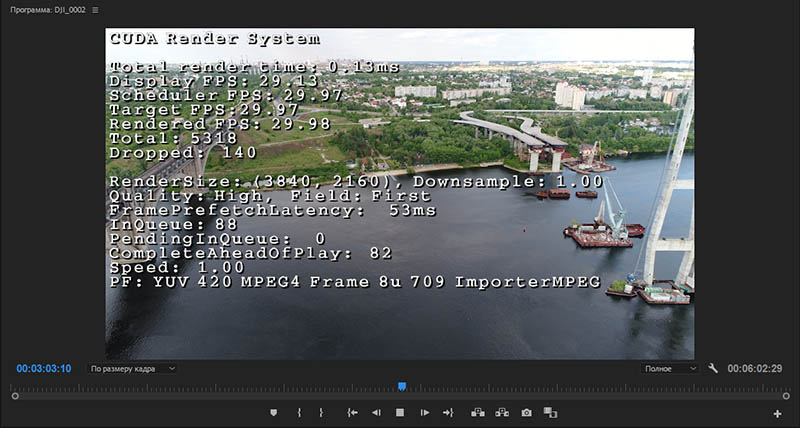Click the 'Speed: 1.00' overlay line

[177, 268]
